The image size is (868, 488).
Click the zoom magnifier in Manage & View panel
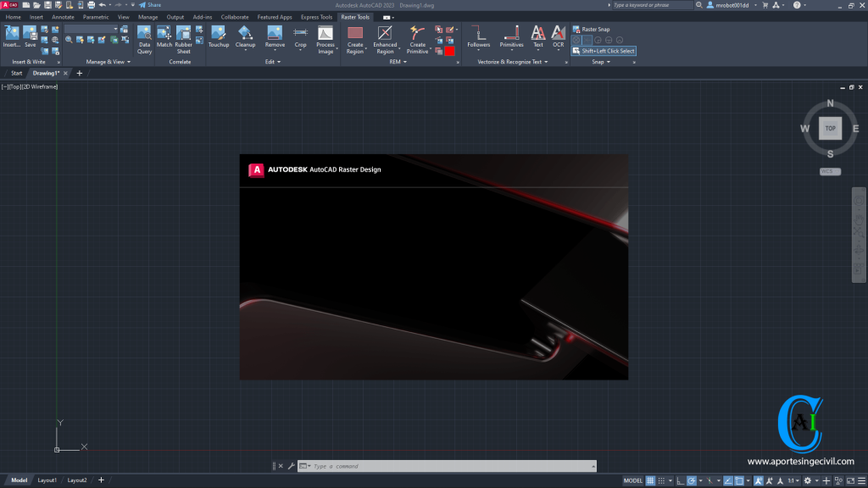(69, 40)
